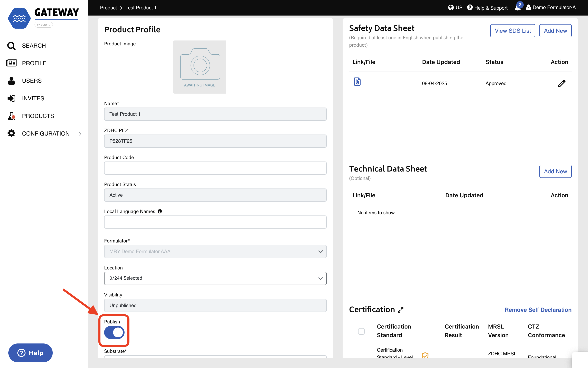
Task: Open the Location dropdown
Action: tap(215, 278)
